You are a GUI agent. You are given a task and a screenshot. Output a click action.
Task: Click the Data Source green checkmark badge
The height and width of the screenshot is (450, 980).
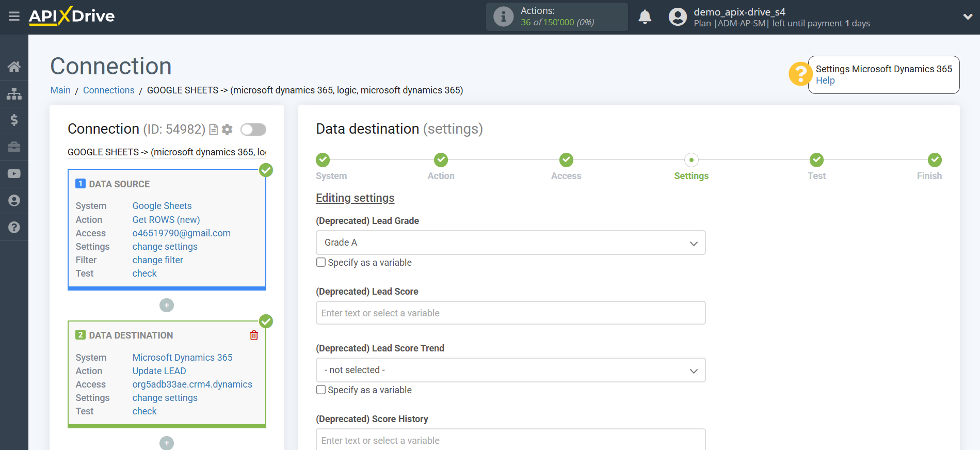coord(266,170)
